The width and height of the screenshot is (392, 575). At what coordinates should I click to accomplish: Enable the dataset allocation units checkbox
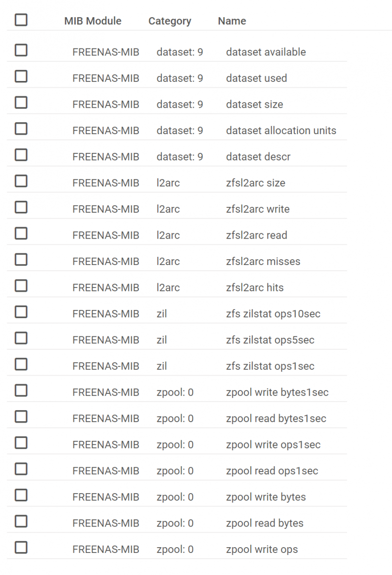click(x=21, y=128)
